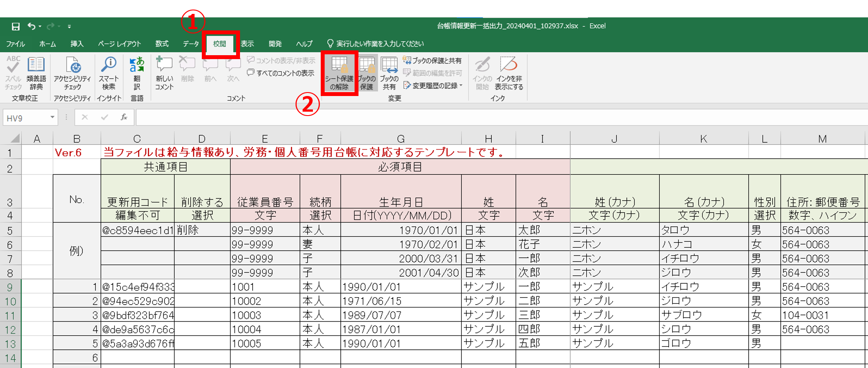Viewport: 868px width, 368px height.
Task: Click the formula bar confirm checkmark icon
Action: (x=104, y=117)
